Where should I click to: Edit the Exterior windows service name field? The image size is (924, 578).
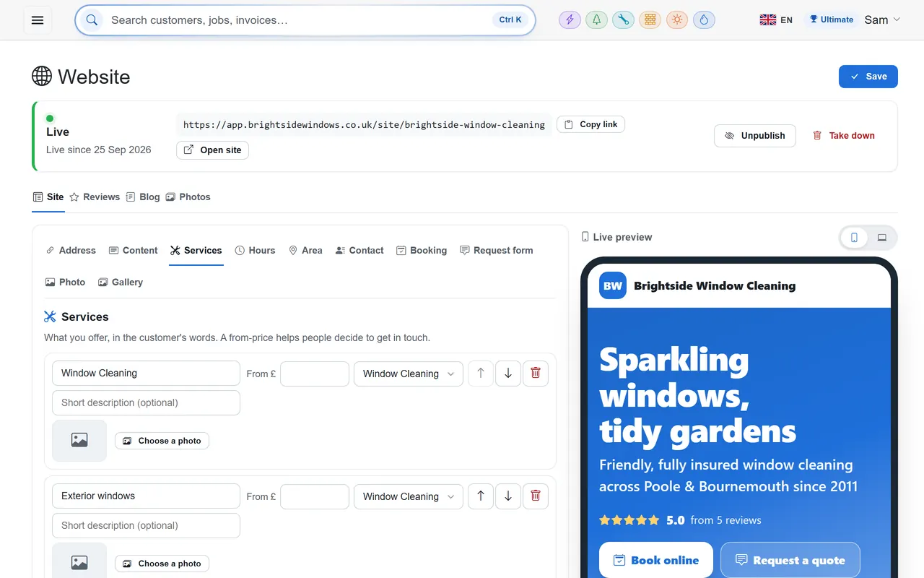[146, 496]
